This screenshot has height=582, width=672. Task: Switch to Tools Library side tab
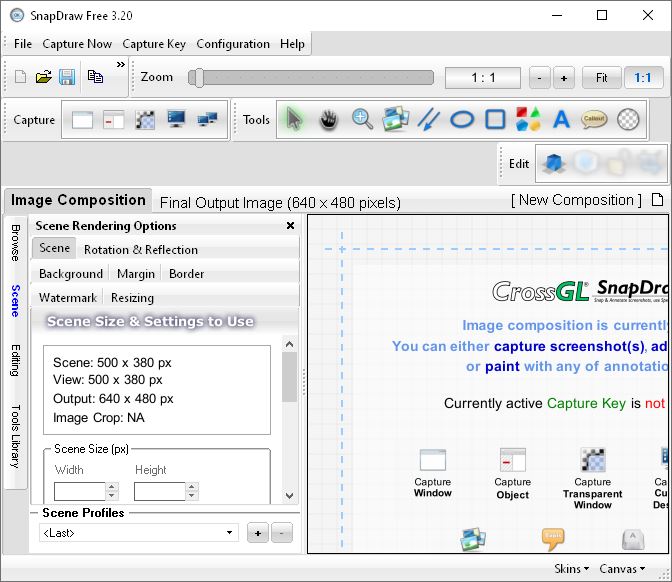(x=15, y=436)
